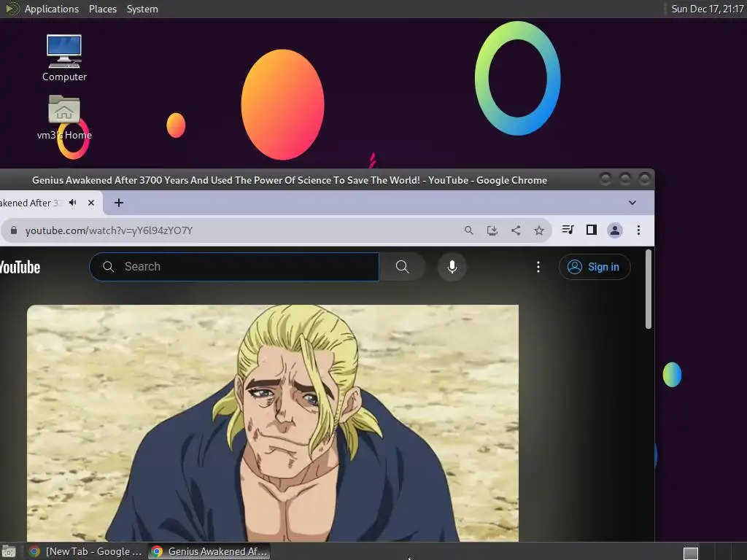Search with voice microphone button

point(452,267)
